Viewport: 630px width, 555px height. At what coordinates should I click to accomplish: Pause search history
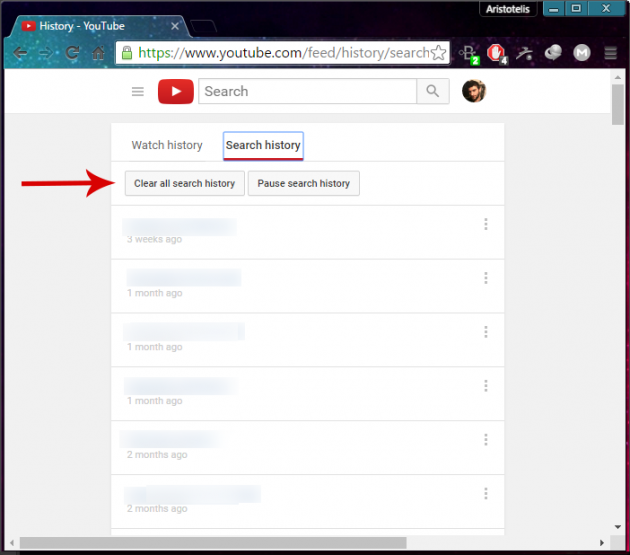pos(303,184)
